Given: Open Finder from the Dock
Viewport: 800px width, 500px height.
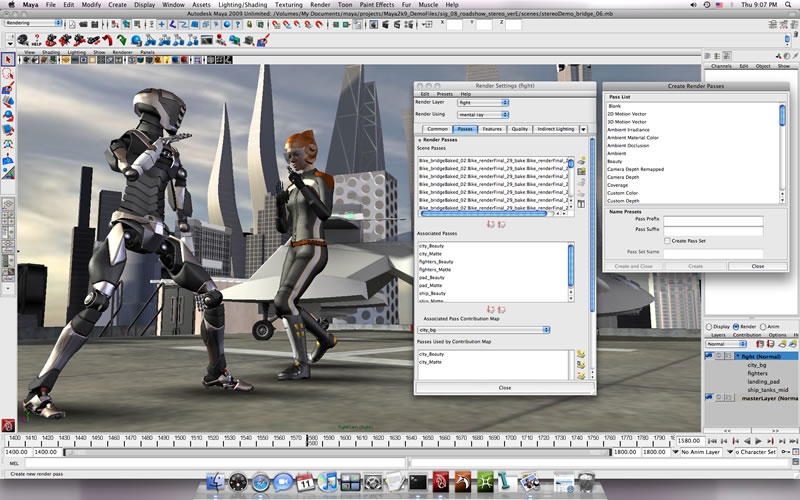Looking at the screenshot, I should [216, 482].
